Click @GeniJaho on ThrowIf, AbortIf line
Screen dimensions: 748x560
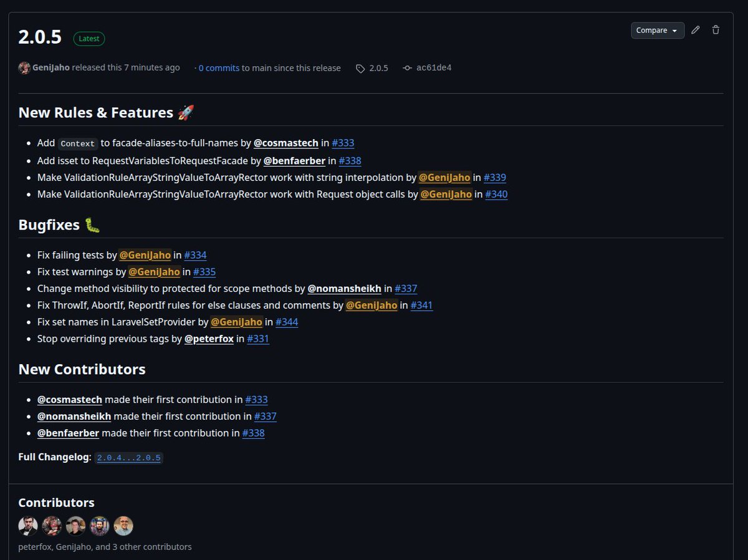pos(372,305)
